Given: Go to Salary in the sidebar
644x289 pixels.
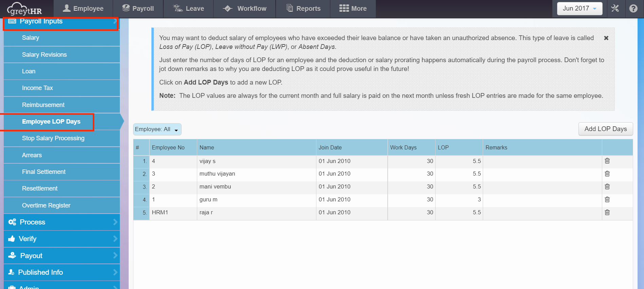Looking at the screenshot, I should coord(61,38).
